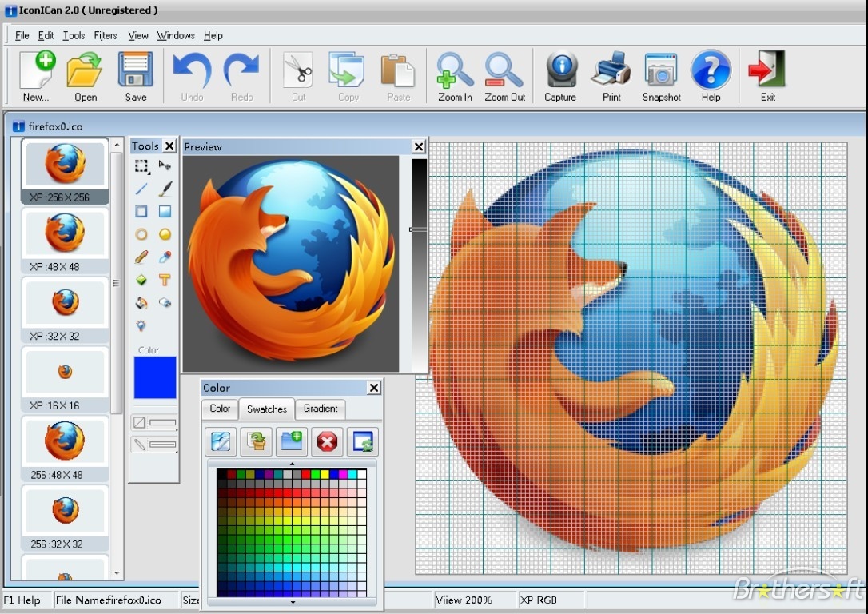
Task: Click the Save button
Action: point(135,72)
